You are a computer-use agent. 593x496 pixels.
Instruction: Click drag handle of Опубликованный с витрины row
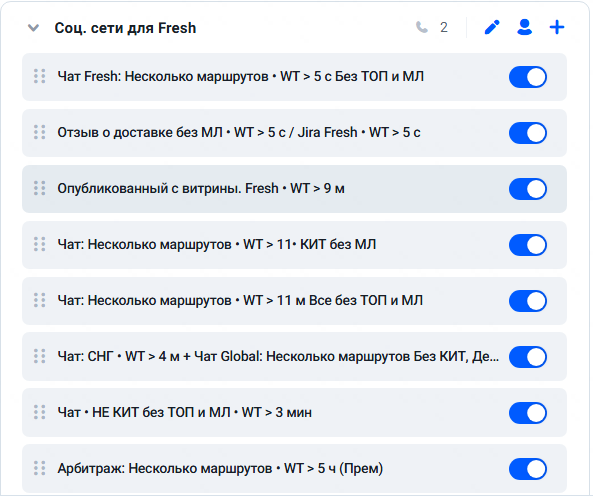pos(39,188)
